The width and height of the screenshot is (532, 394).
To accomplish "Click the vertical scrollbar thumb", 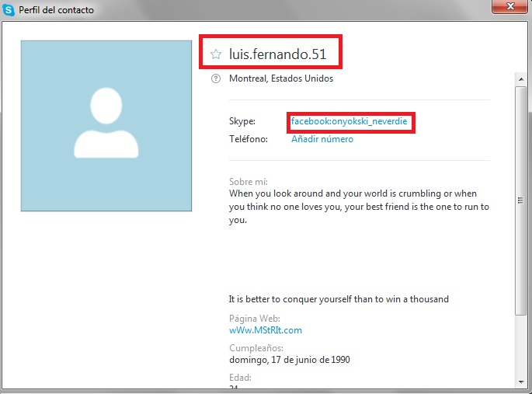I will pyautogui.click(x=521, y=200).
